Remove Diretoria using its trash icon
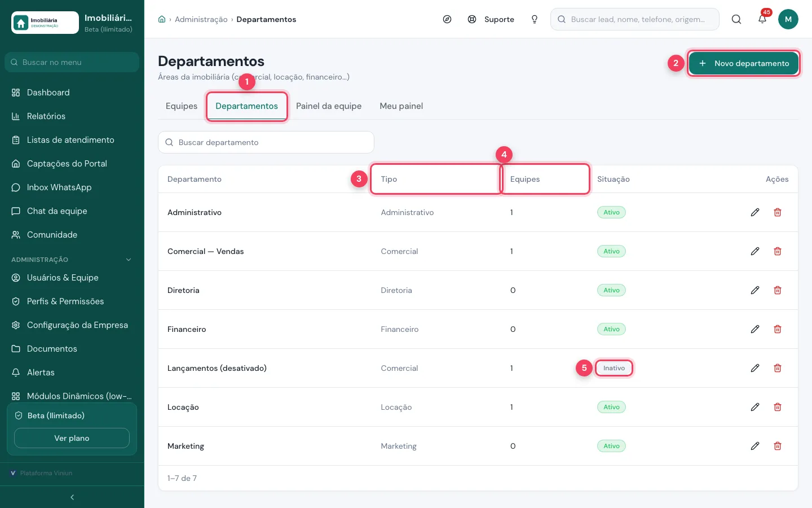This screenshot has width=812, height=508. tap(778, 290)
